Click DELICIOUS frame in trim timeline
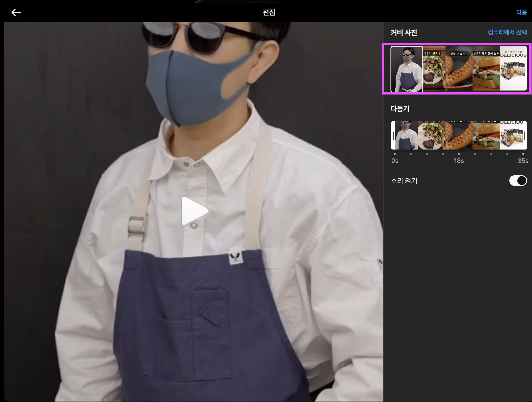Screen dimensions: 532x402 pyautogui.click(x=511, y=136)
